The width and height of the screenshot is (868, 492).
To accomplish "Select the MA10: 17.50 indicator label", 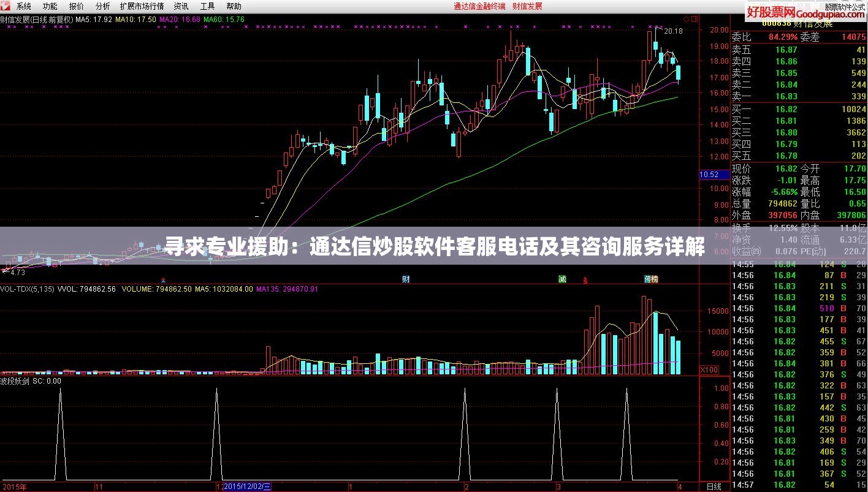I will [x=135, y=19].
